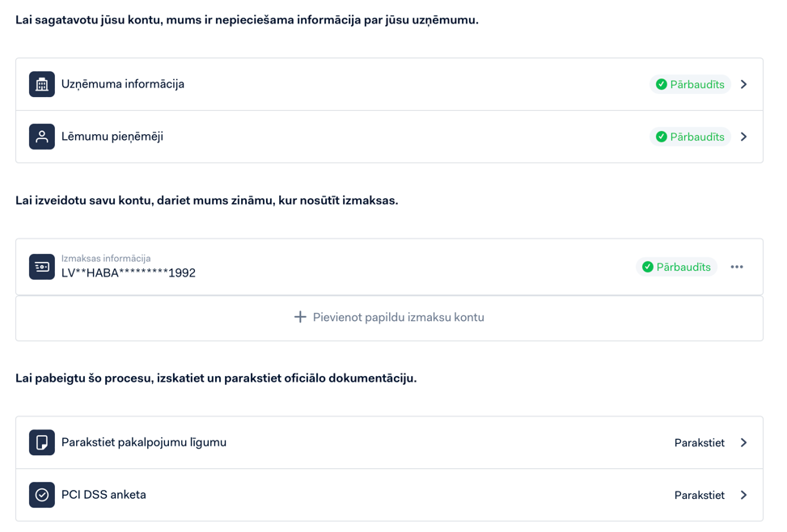Click the masked IBAN LV**HABA account text
The height and width of the screenshot is (532, 787).
click(x=129, y=273)
